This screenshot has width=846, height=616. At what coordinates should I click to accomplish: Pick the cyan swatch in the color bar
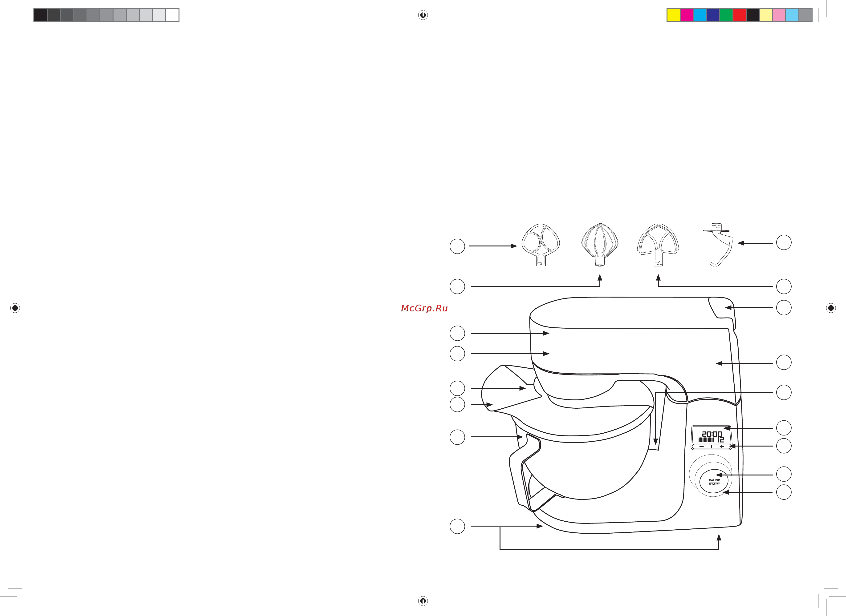(700, 15)
